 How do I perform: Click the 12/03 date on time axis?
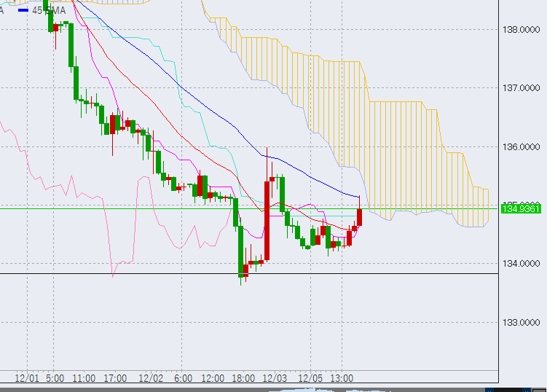point(275,378)
